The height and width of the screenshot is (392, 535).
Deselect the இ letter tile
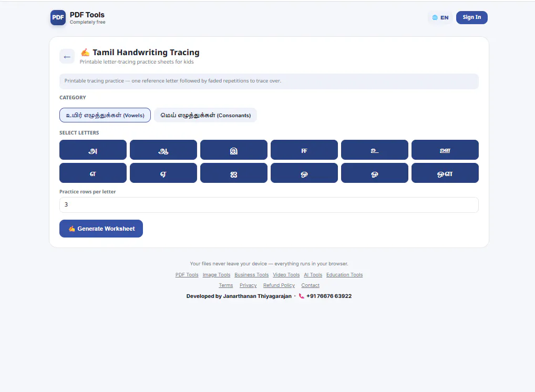pos(234,150)
